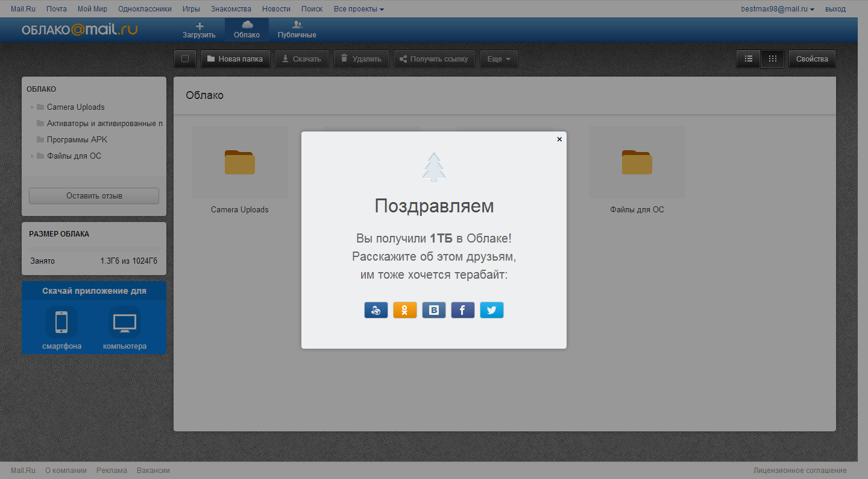Screen dimensions: 868x479
Task: Click Получить ссылку button
Action: 435,59
